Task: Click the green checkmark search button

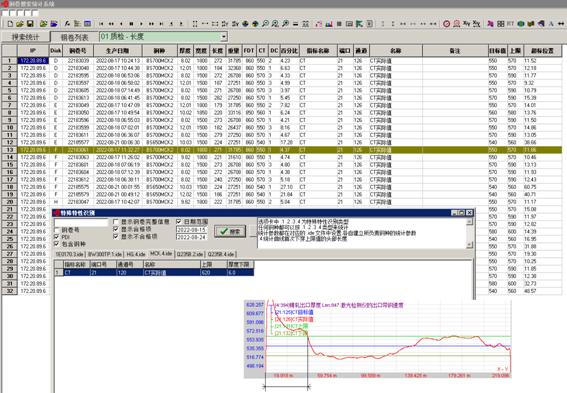Action: (230, 231)
